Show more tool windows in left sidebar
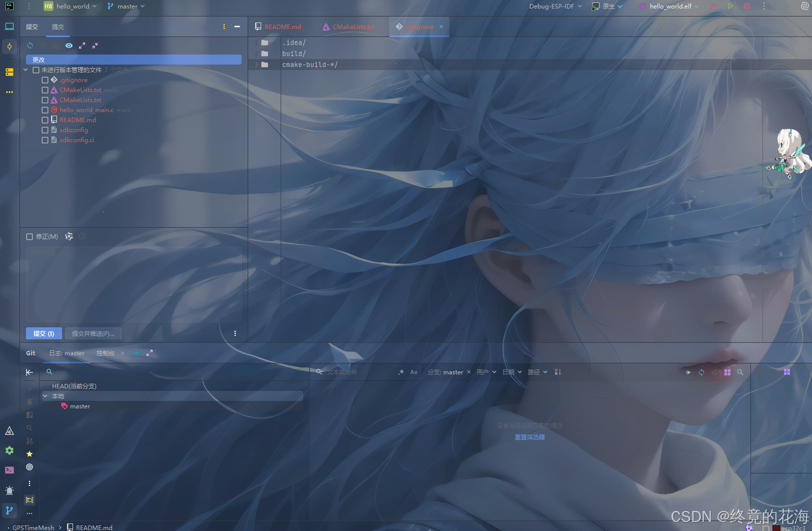Viewport: 812px width, 531px height. [10, 92]
